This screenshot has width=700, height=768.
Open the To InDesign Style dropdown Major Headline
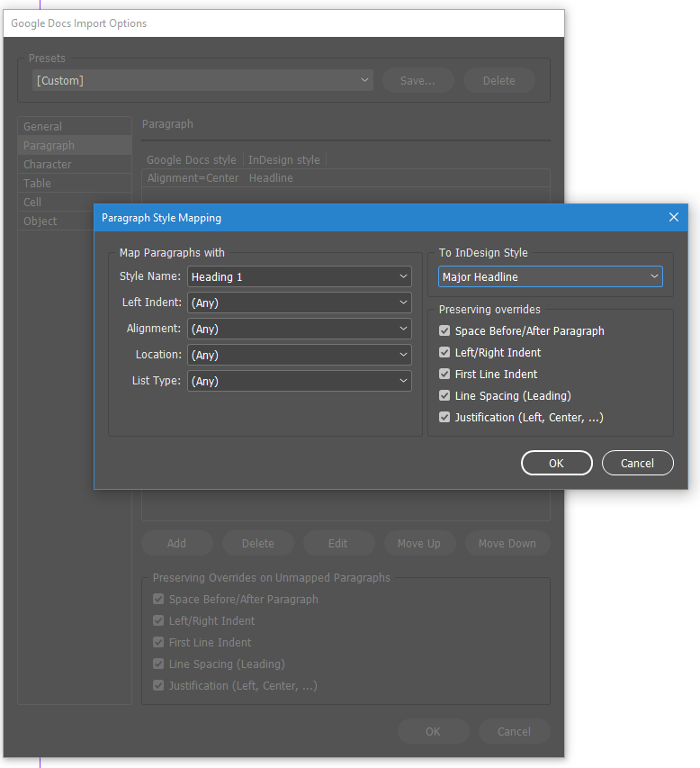[x=551, y=276]
